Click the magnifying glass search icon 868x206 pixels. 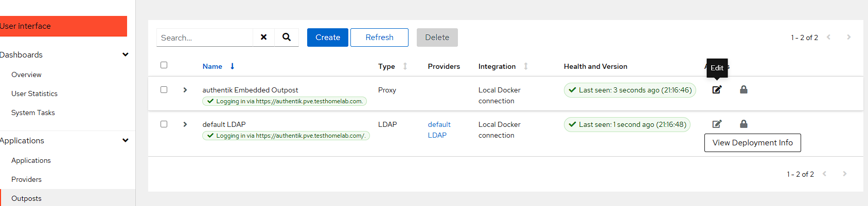(287, 38)
